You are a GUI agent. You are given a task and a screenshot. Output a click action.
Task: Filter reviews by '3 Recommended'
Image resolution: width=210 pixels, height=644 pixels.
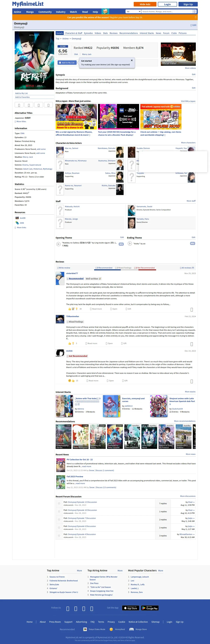[x=104, y=268]
